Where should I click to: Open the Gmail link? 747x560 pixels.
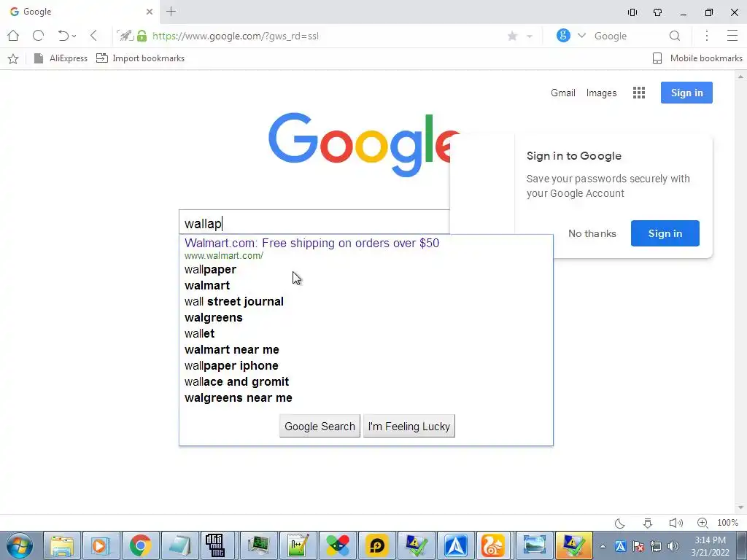[563, 93]
